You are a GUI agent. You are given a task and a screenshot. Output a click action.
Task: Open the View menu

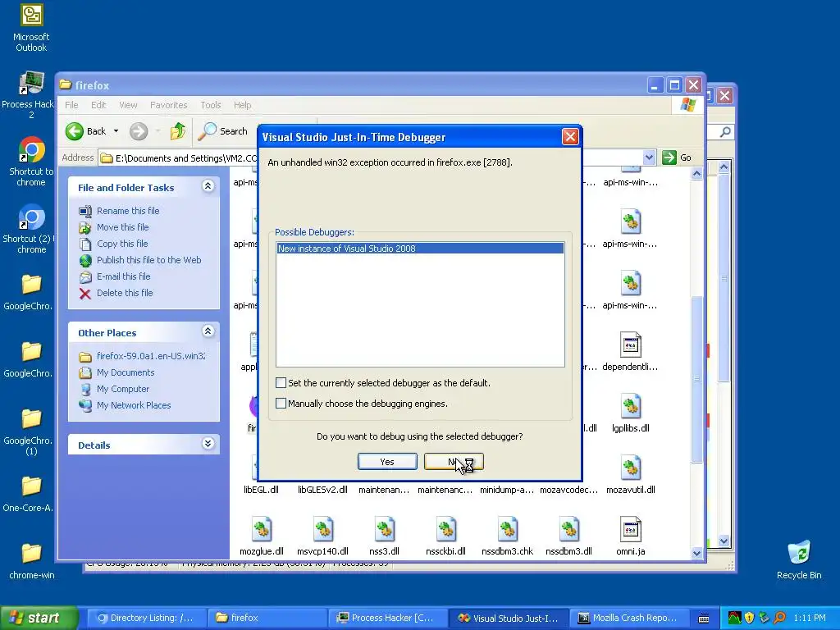pos(128,105)
